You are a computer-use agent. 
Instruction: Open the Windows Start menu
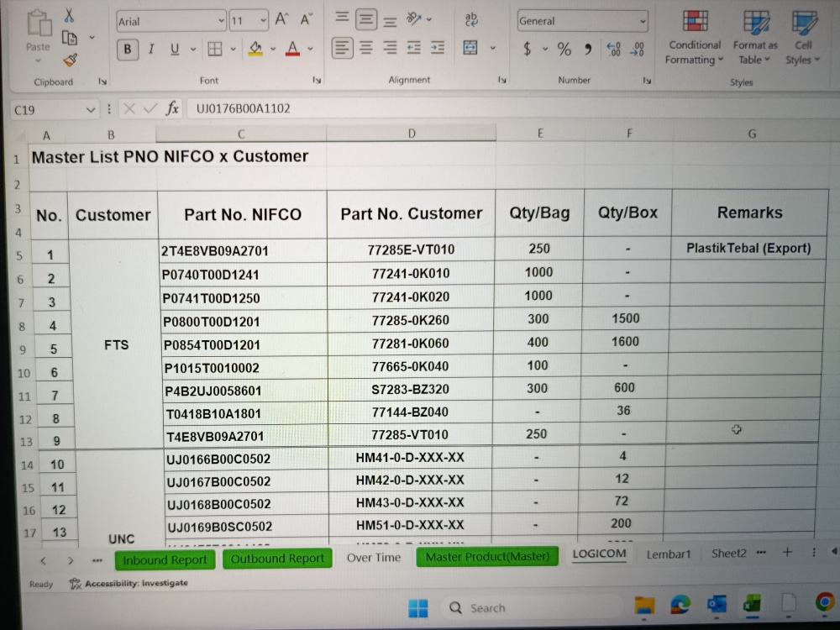(x=417, y=608)
